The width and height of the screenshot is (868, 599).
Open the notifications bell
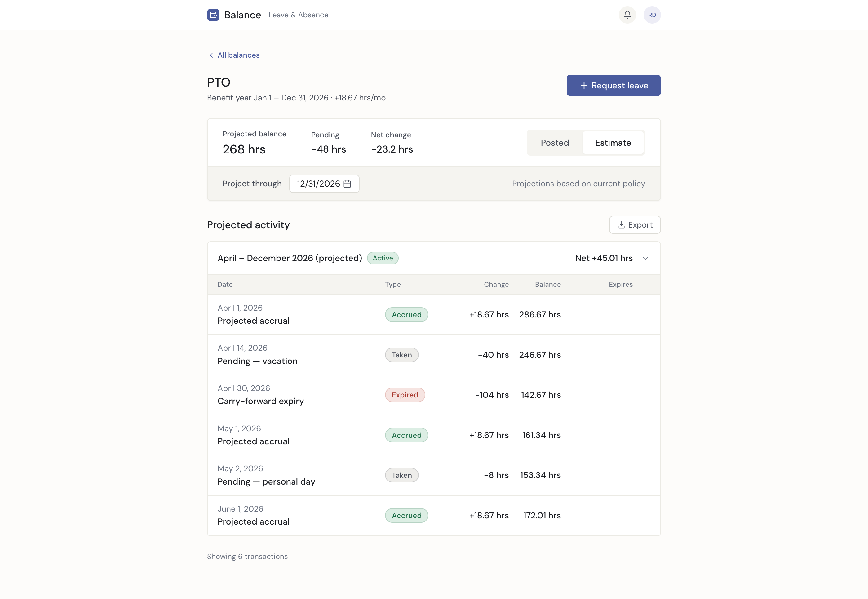pyautogui.click(x=627, y=15)
